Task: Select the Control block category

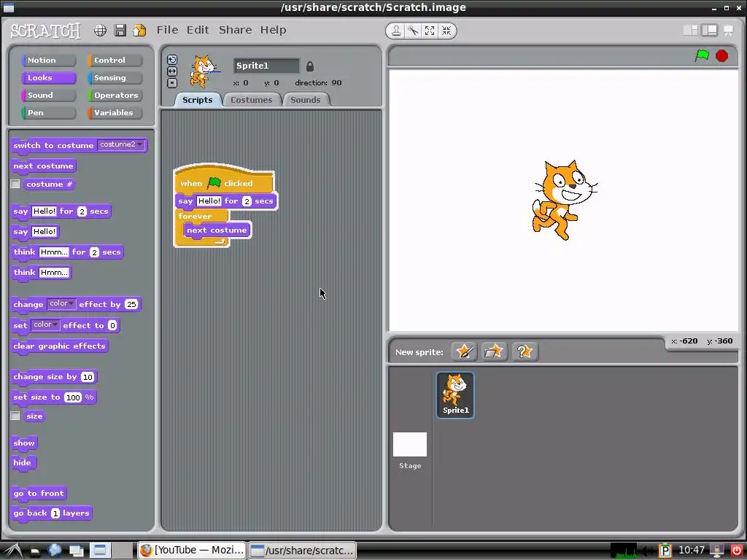Action: (115, 60)
